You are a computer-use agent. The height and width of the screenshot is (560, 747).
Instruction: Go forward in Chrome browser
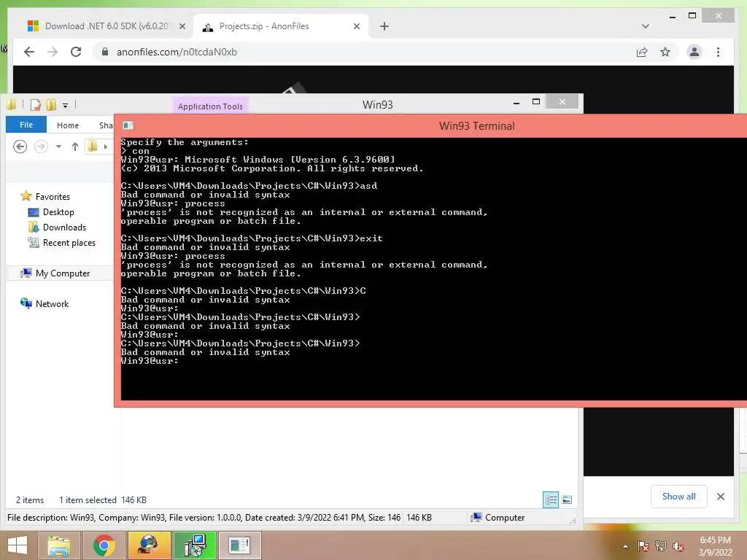pyautogui.click(x=53, y=52)
